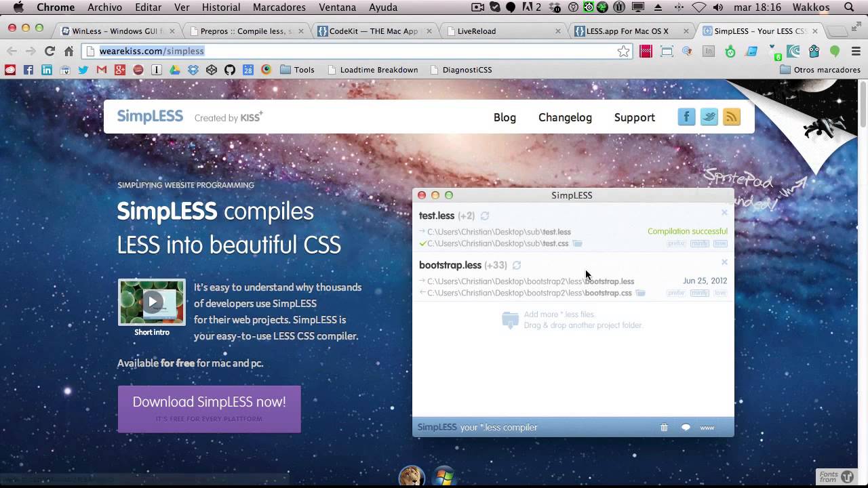Image resolution: width=868 pixels, height=488 pixels.
Task: Open Gmail bookmark in bookmarks bar
Action: pos(102,70)
